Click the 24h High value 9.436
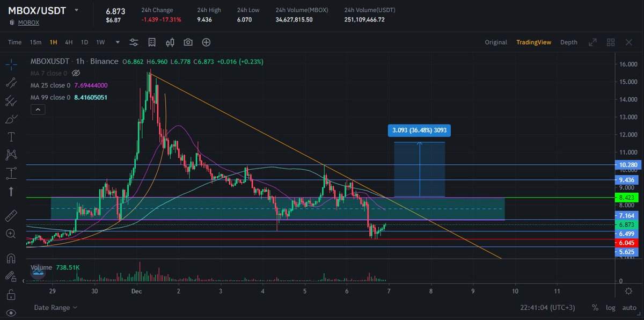Screen dimensions: 644x320 (x=205, y=19)
